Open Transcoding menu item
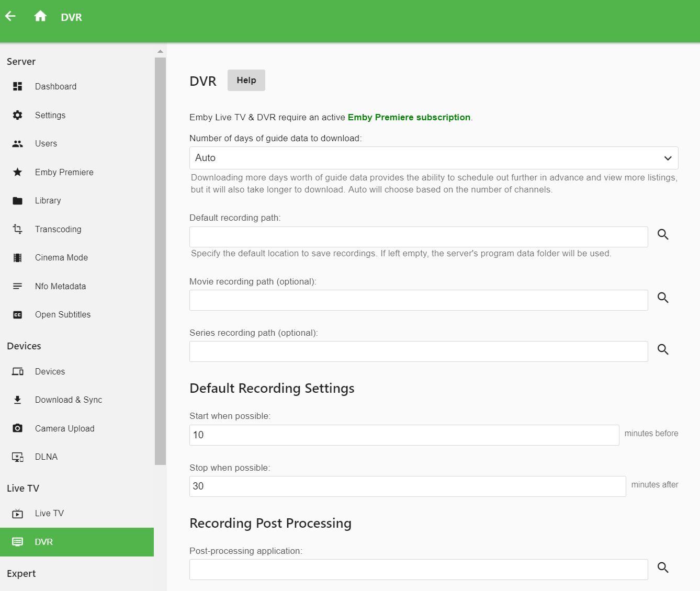 tap(77, 229)
